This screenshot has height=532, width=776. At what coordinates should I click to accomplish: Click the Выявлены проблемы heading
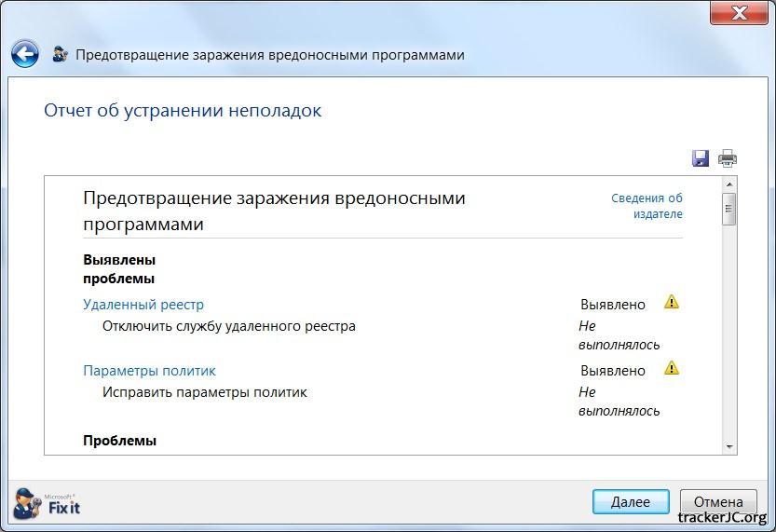(119, 268)
